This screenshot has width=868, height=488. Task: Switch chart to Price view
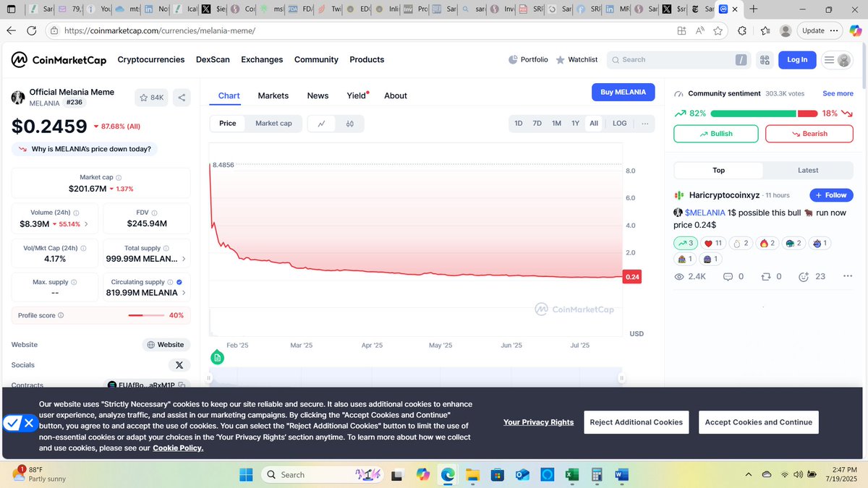[228, 124]
